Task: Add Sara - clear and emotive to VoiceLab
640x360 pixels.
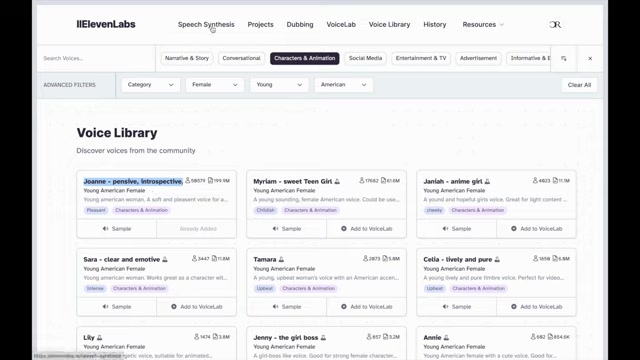Action: [197, 307]
